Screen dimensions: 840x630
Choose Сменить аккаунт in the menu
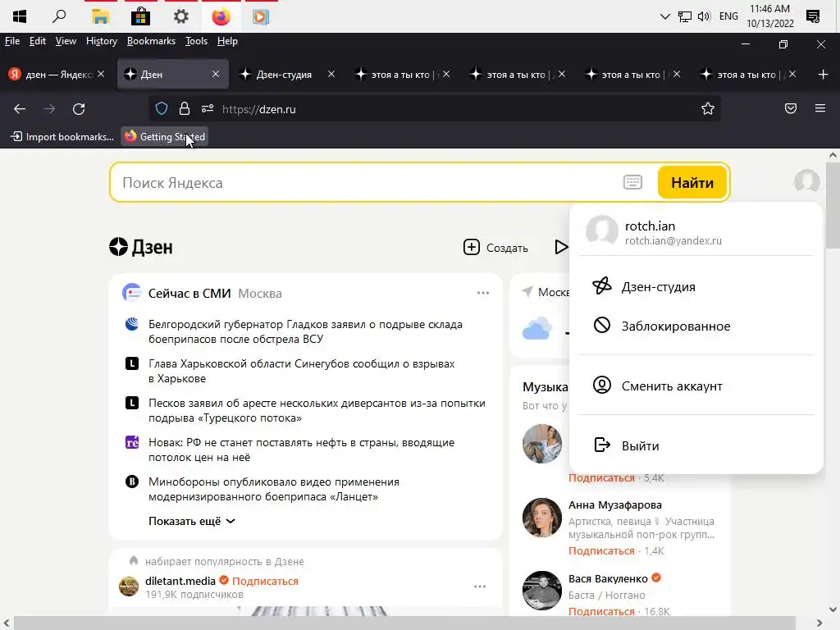696,386
